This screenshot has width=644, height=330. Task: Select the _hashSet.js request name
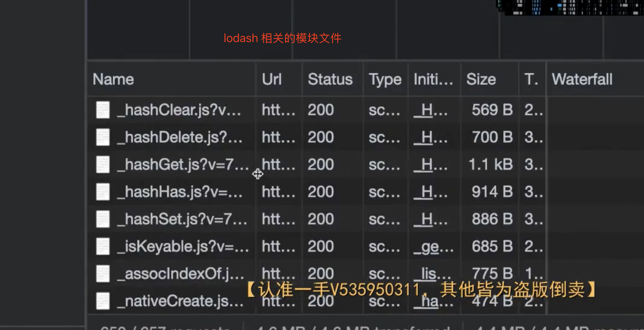pos(182,219)
